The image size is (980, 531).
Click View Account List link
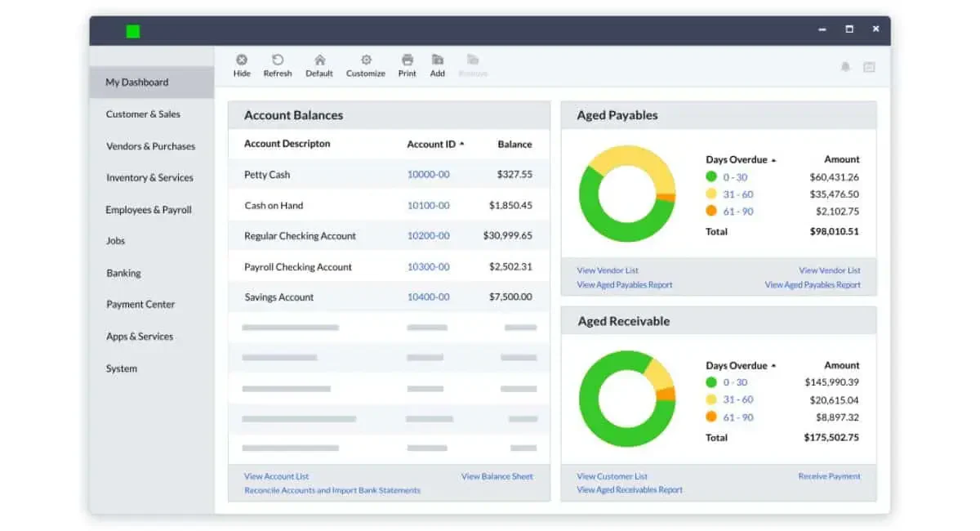pyautogui.click(x=277, y=476)
